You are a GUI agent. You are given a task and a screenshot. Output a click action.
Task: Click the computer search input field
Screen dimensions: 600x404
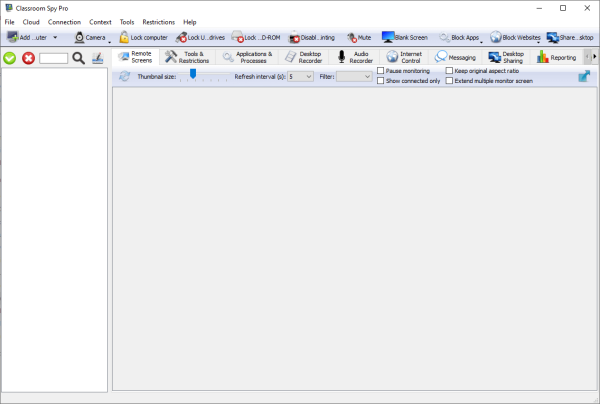(53, 58)
